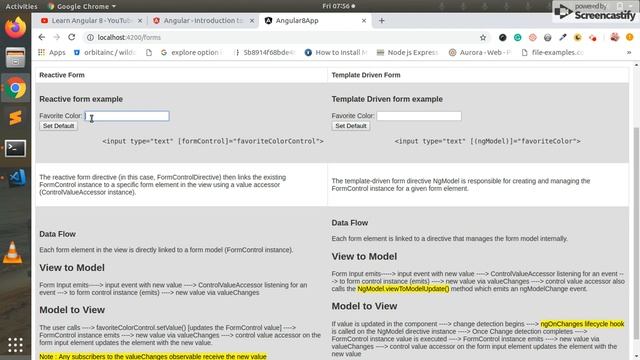Open How to Install bookmark

pos(336,52)
